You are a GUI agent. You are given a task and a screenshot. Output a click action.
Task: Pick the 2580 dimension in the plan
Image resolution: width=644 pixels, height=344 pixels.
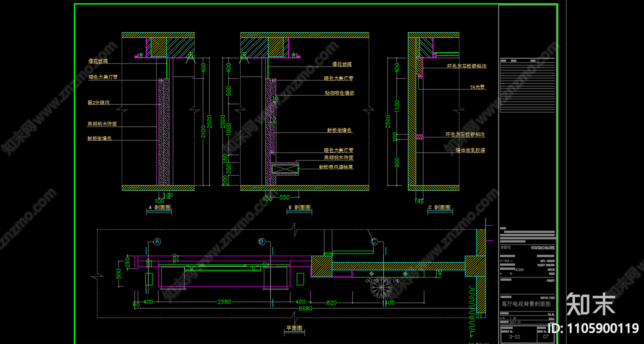pos(224,302)
